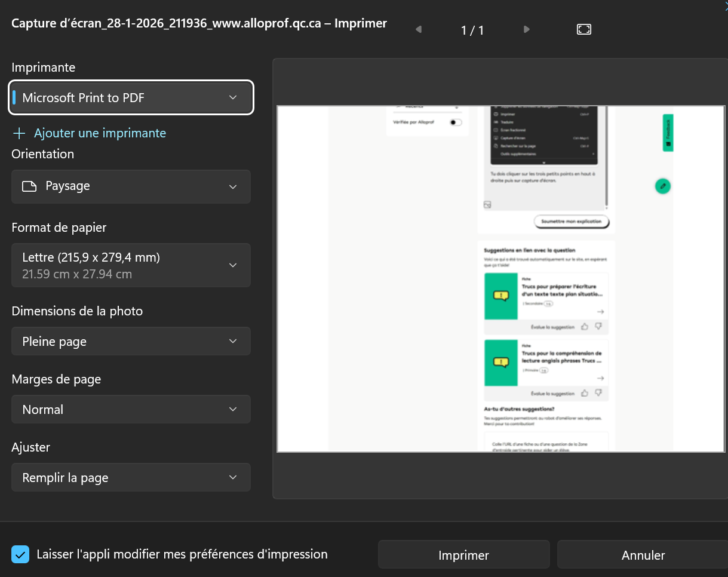728x577 pixels.
Task: Click the green Feedback tab in the preview
Action: [x=668, y=133]
